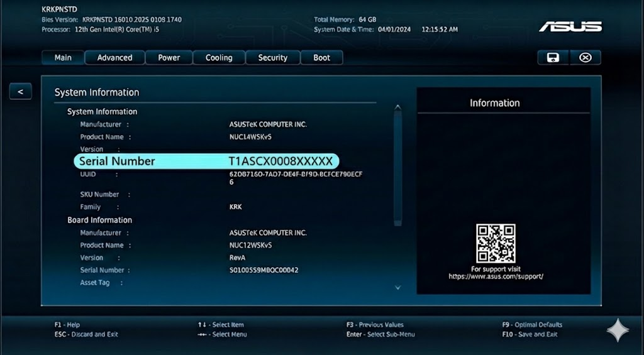The width and height of the screenshot is (644, 355).
Task: Click the ASUS logo
Action: 570,26
